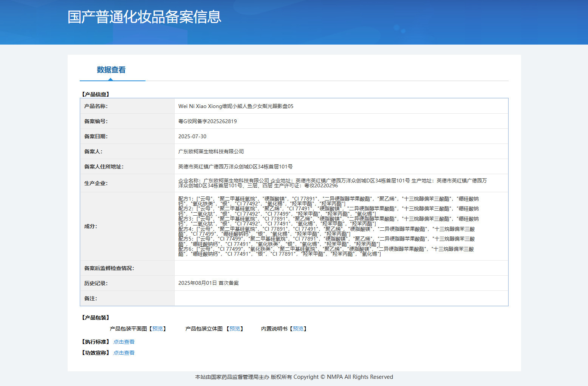Click the 备案人: row label
This screenshot has height=386, width=588.
[x=93, y=151]
